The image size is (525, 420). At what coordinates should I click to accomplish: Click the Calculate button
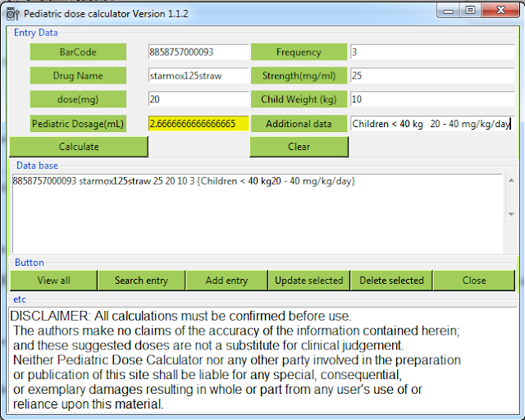click(79, 147)
